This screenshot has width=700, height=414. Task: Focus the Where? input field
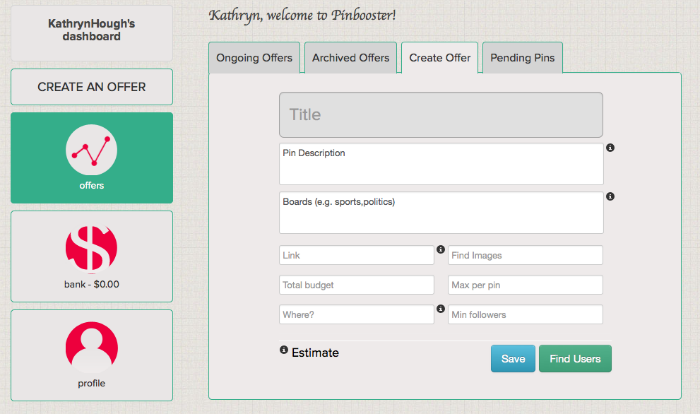(x=357, y=314)
